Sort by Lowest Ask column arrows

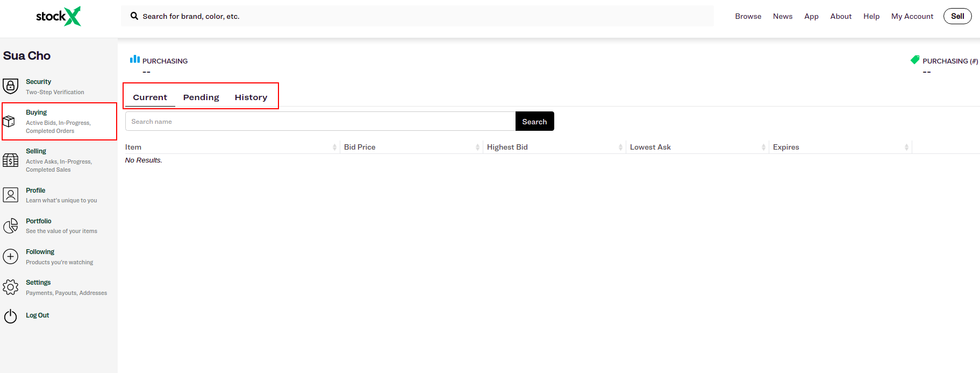pos(763,147)
